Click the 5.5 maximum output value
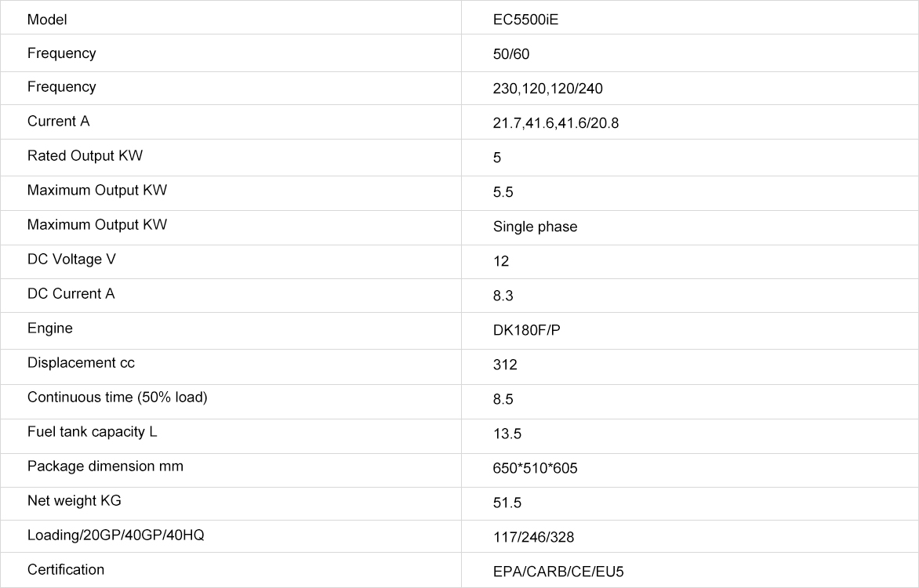This screenshot has width=919, height=588. tap(503, 192)
